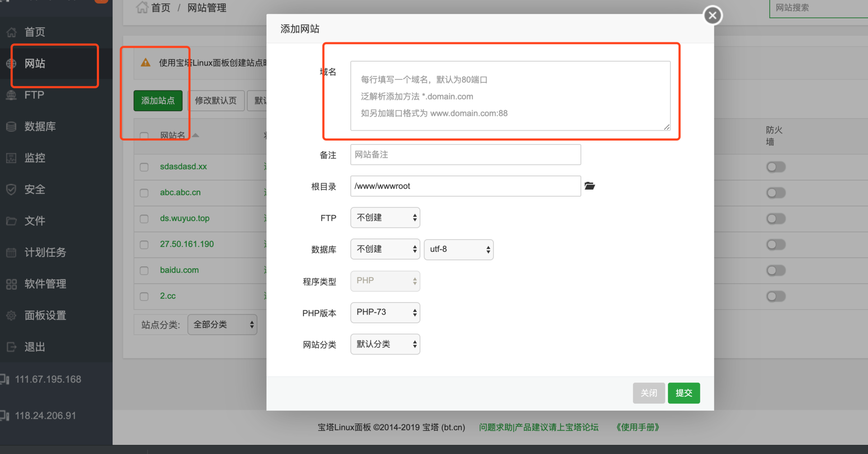Click the 关闭 button in dialog footer
Viewport: 868px width, 454px height.
(x=648, y=393)
